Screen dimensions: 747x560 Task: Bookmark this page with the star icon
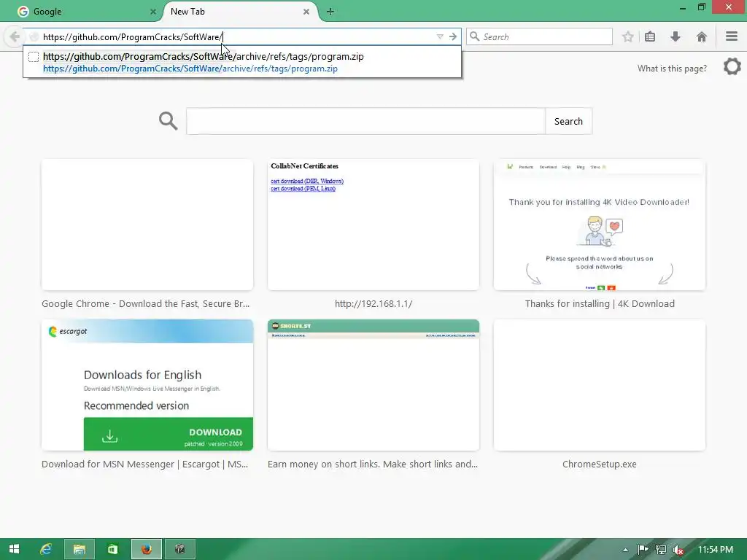point(628,36)
